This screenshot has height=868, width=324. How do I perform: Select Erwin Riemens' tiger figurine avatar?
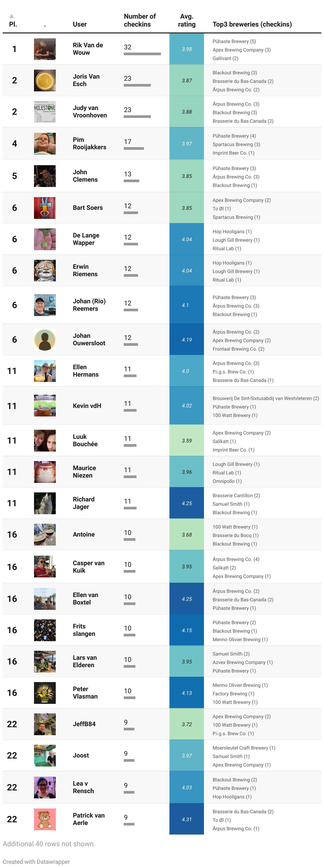pos(45,271)
